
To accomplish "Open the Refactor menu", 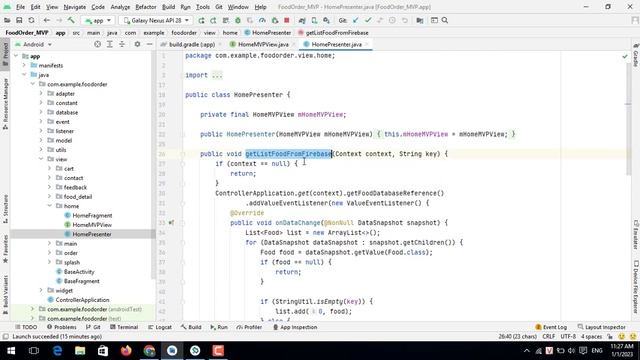I will coord(146,7).
